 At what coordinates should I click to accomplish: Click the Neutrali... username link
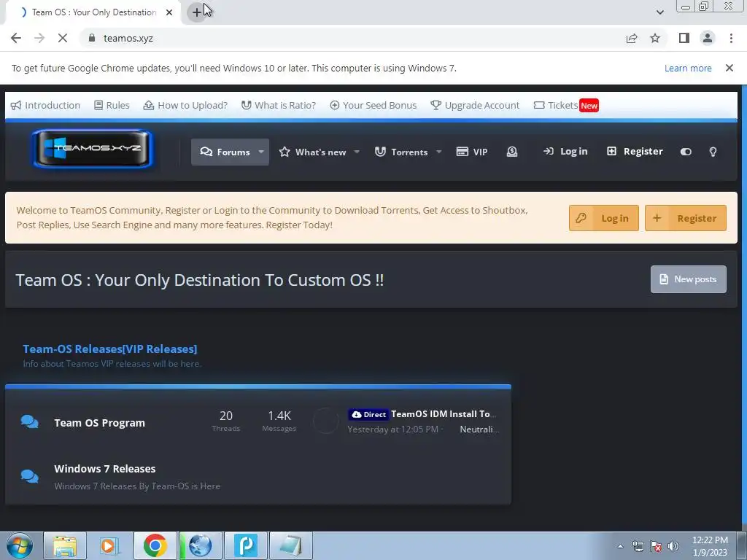(x=479, y=429)
